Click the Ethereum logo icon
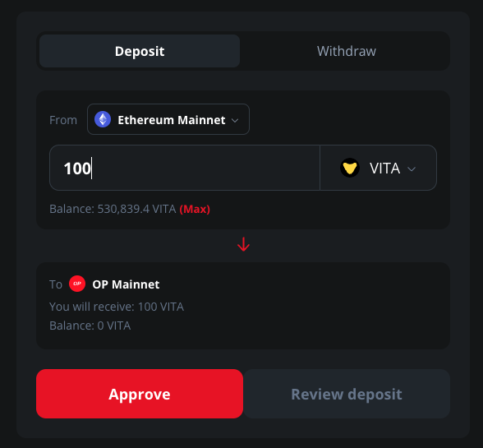Screen dimensions: 483x448 pyautogui.click(x=103, y=119)
